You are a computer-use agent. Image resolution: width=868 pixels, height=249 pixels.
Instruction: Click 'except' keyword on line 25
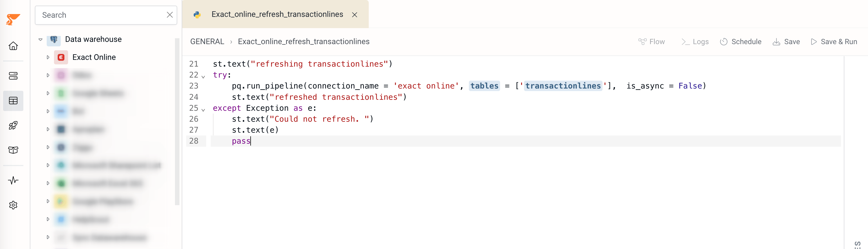[x=227, y=108]
